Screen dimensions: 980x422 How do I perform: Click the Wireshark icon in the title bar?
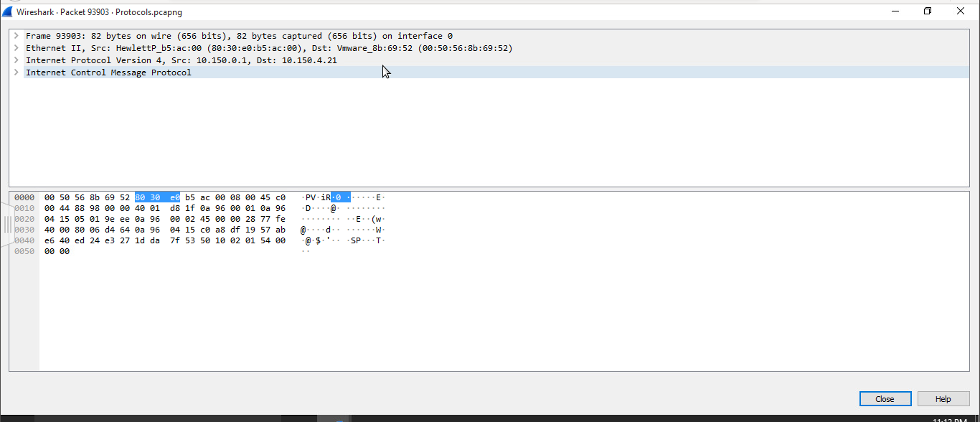7,11
